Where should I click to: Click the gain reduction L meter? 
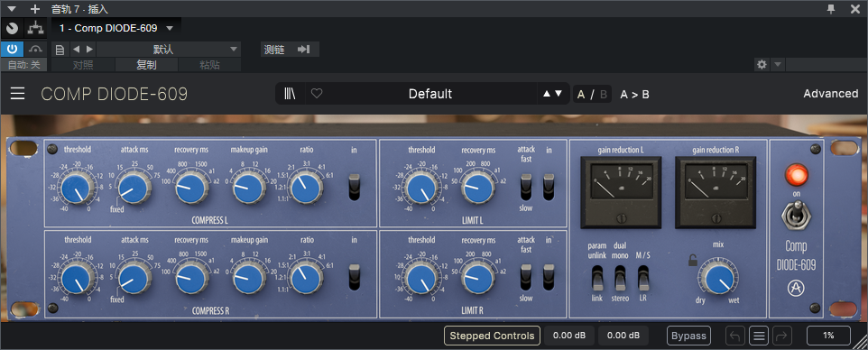pyautogui.click(x=621, y=193)
